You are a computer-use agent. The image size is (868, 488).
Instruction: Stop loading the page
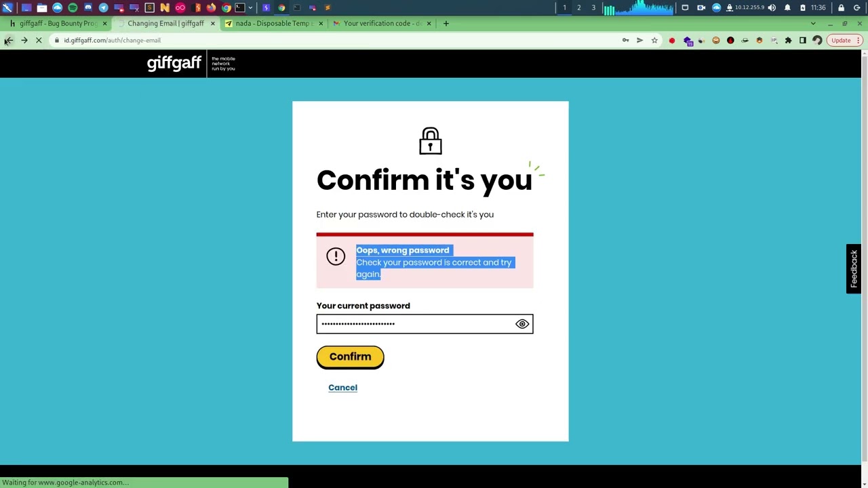point(39,40)
